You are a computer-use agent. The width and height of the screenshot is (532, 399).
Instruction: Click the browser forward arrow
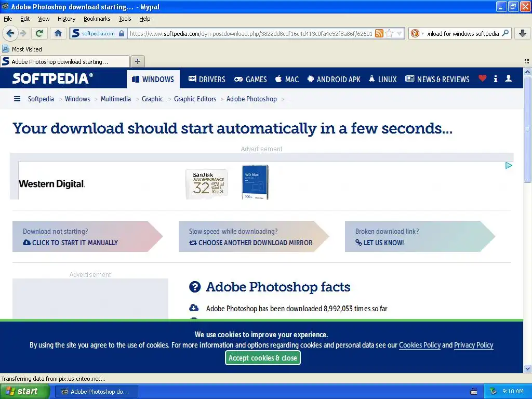23,33
